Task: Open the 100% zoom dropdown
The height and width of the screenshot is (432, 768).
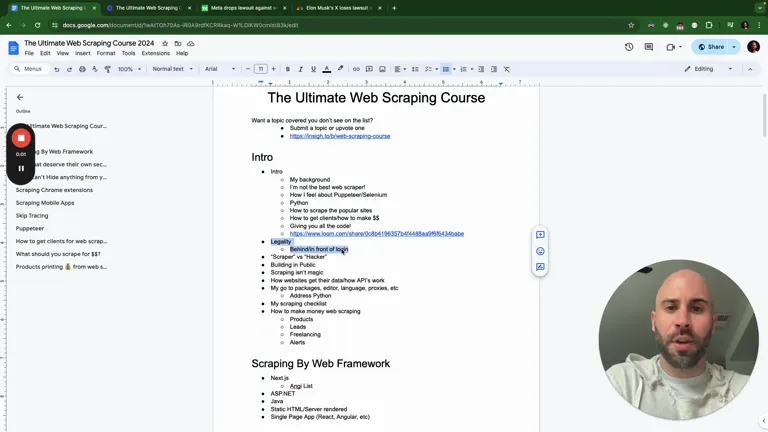Action: point(129,69)
